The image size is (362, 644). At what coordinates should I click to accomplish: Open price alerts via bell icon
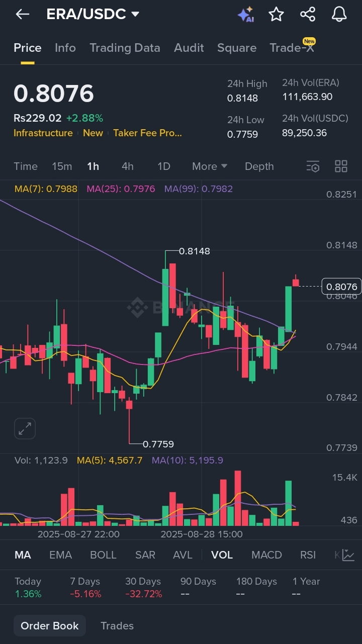tap(339, 14)
